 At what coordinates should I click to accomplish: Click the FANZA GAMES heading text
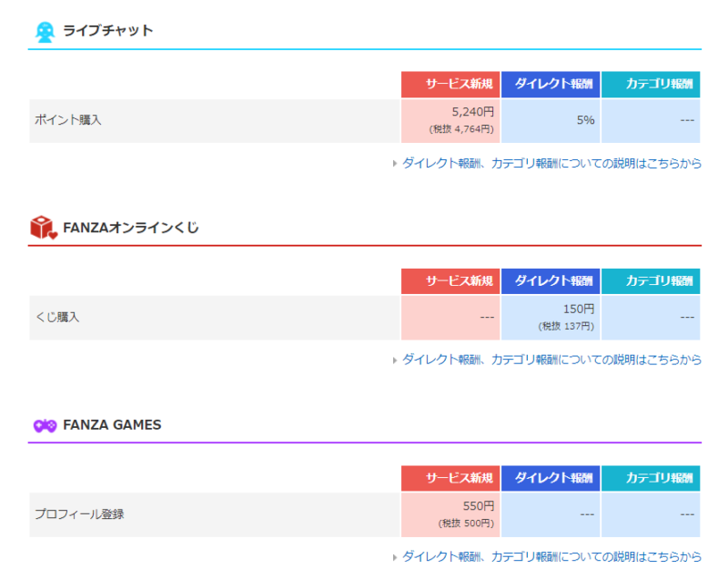(x=112, y=425)
